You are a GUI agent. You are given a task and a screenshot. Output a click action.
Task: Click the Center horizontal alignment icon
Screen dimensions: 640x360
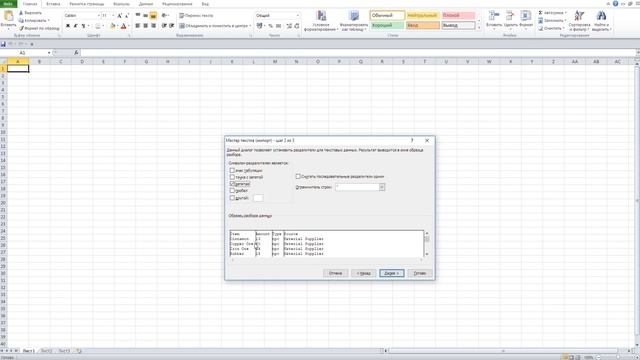pyautogui.click(x=146, y=26)
